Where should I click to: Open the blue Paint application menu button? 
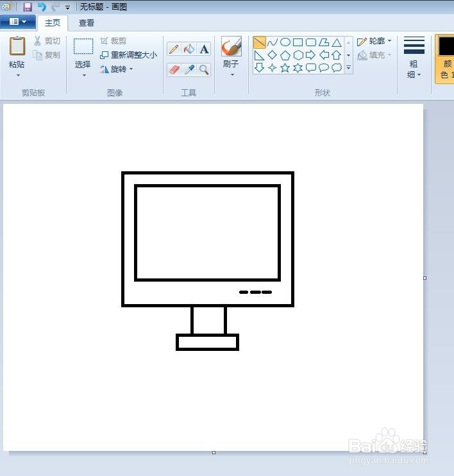pyautogui.click(x=18, y=22)
